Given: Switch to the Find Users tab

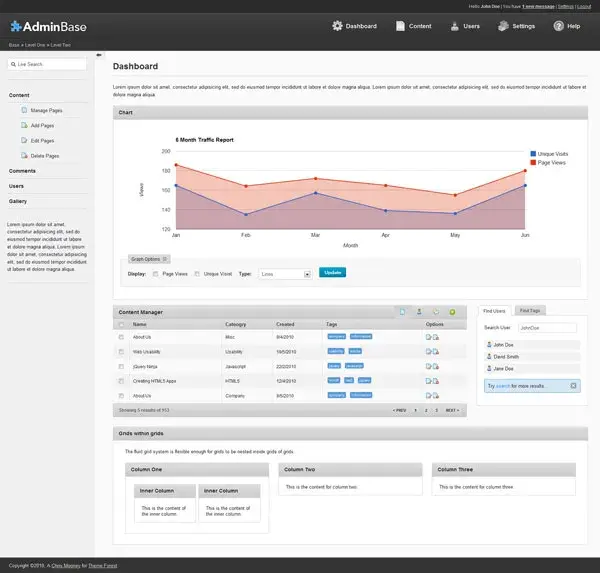Looking at the screenshot, I should (494, 311).
